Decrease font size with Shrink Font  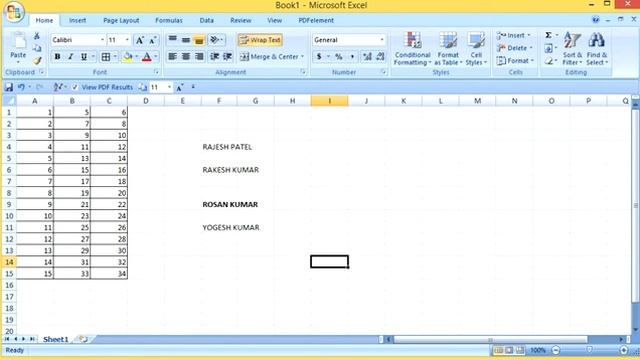pos(153,40)
